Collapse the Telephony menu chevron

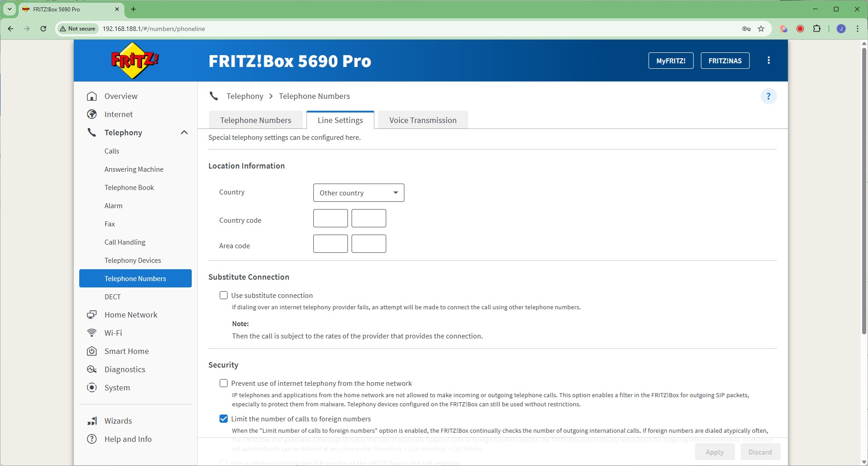click(x=184, y=133)
